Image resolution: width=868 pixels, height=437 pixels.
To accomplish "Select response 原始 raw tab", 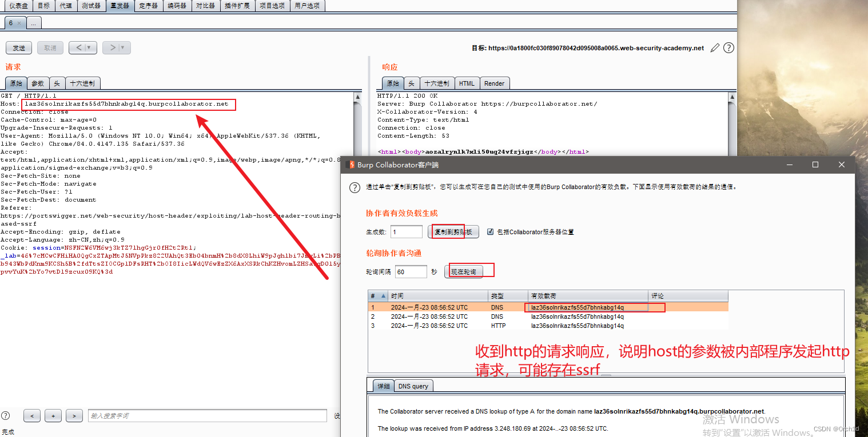I will pyautogui.click(x=392, y=83).
